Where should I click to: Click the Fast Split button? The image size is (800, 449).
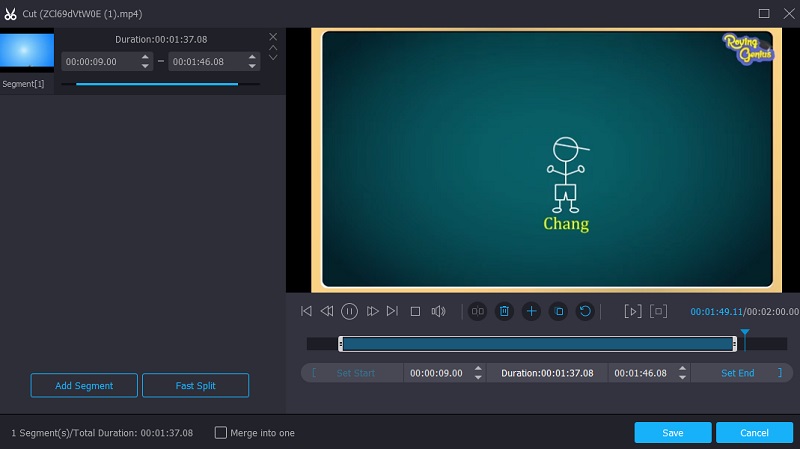195,386
